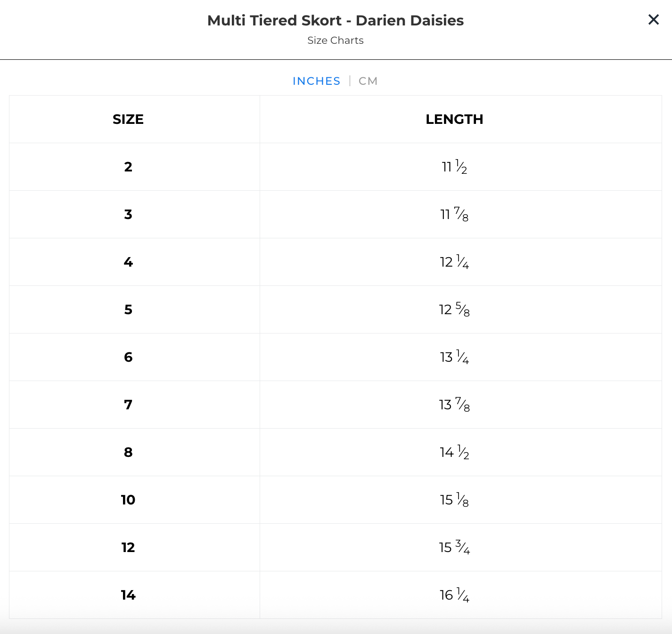
Task: Click the SIZE column header
Action: pos(128,119)
